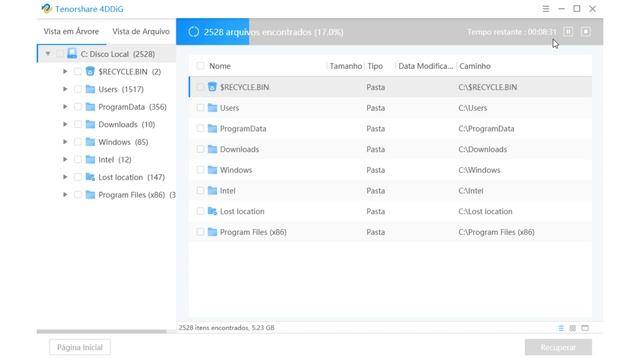Select the C:\Lost location path cell
Viewport: 640px width, 360px height.
coord(485,211)
